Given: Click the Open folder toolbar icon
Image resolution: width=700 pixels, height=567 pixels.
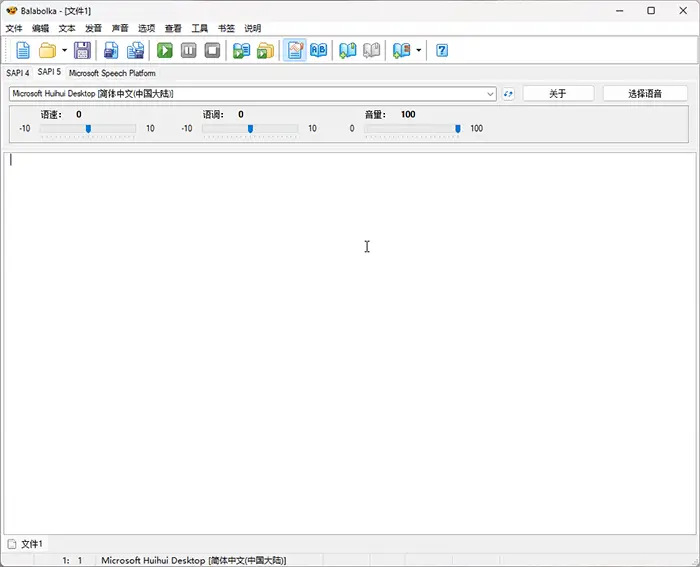Looking at the screenshot, I should [47, 50].
